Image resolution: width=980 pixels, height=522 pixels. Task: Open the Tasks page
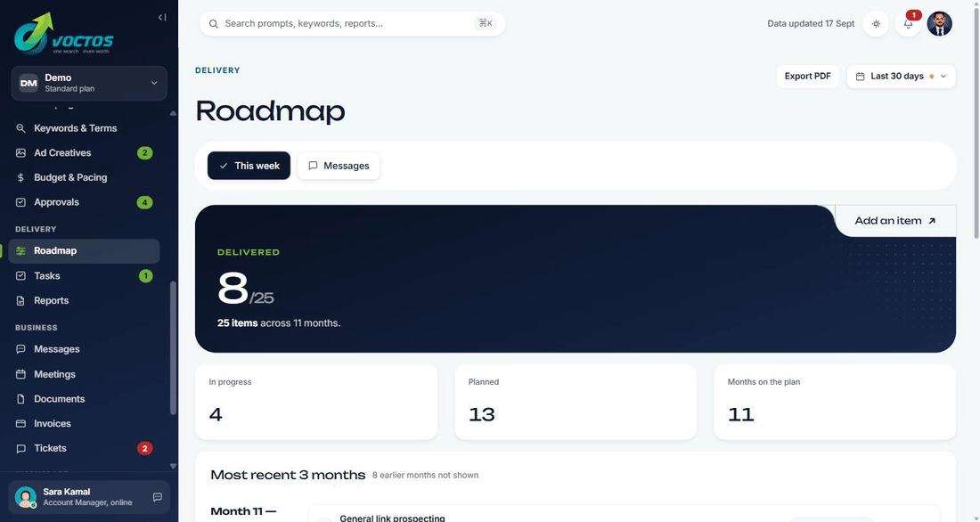[47, 275]
